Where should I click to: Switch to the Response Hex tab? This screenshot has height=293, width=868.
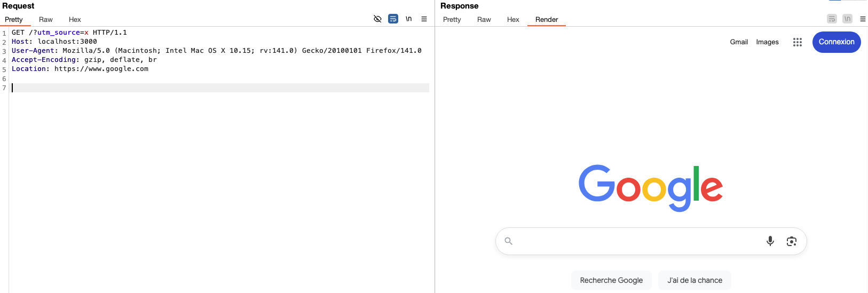(x=513, y=19)
